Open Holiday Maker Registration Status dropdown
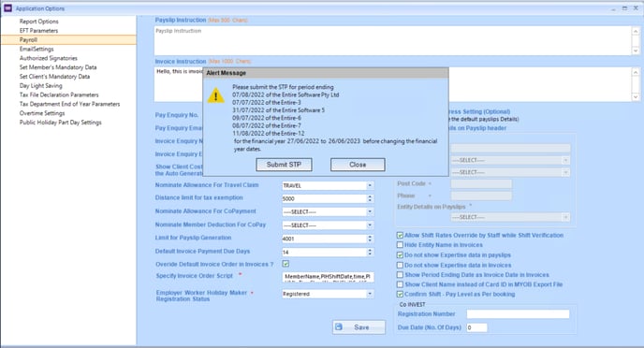This screenshot has height=348, width=644. coord(370,294)
